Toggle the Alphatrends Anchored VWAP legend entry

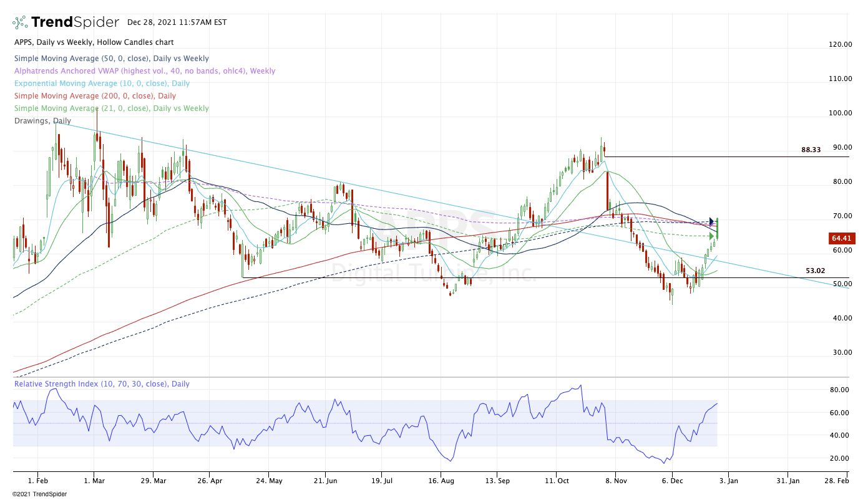[145, 71]
